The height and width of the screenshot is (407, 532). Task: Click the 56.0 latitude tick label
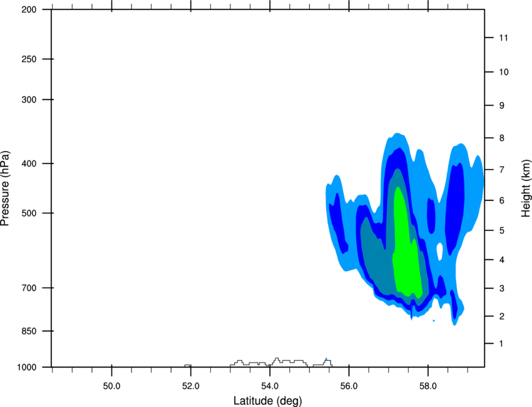point(349,386)
